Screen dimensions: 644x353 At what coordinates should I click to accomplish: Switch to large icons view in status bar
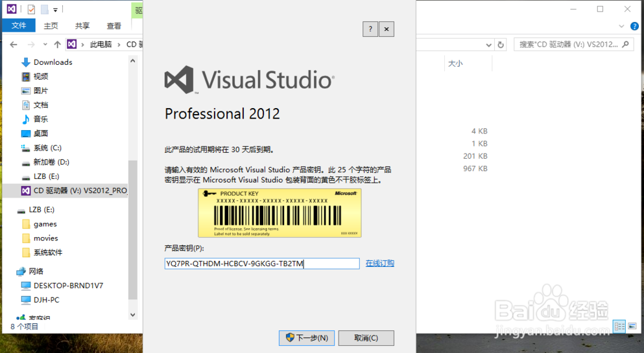point(632,326)
